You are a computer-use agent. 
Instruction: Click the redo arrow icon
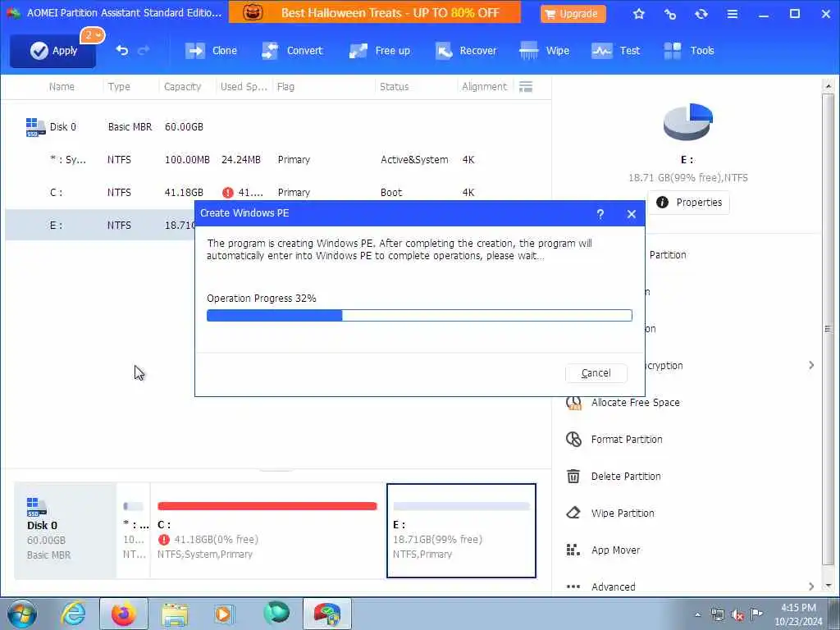point(143,50)
